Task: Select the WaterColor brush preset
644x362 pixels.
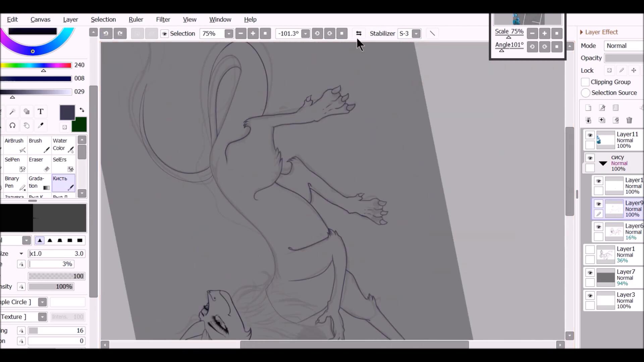Action: pos(63,145)
